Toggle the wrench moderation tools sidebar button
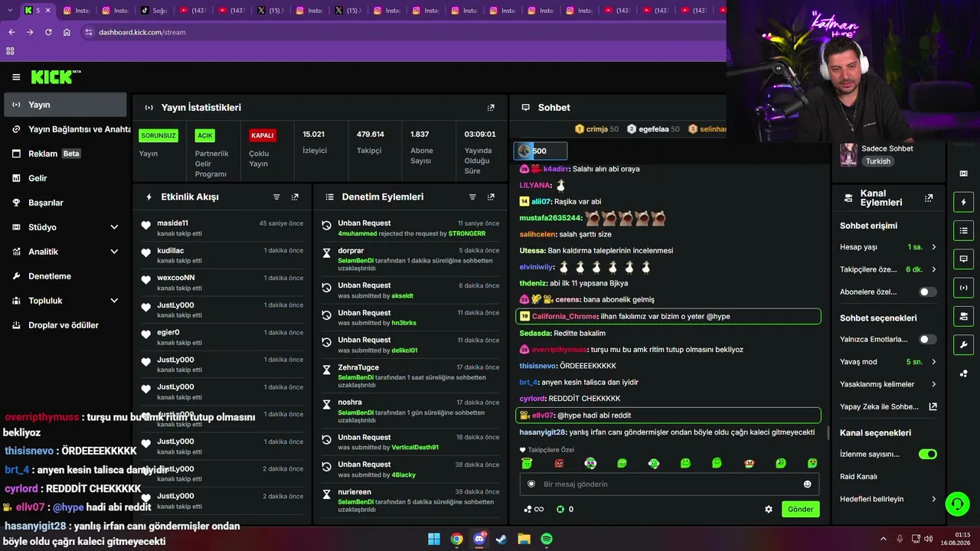The width and height of the screenshot is (980, 551). 963,344
